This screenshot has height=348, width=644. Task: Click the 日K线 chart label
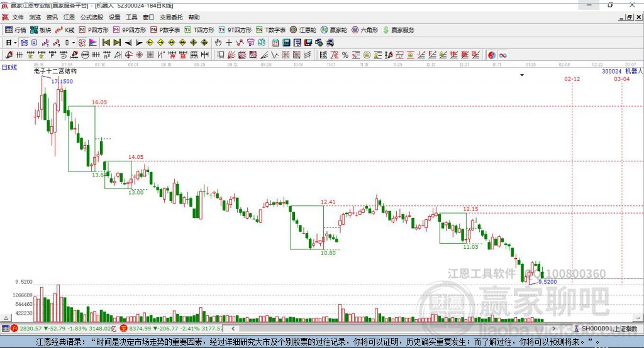tap(9, 67)
